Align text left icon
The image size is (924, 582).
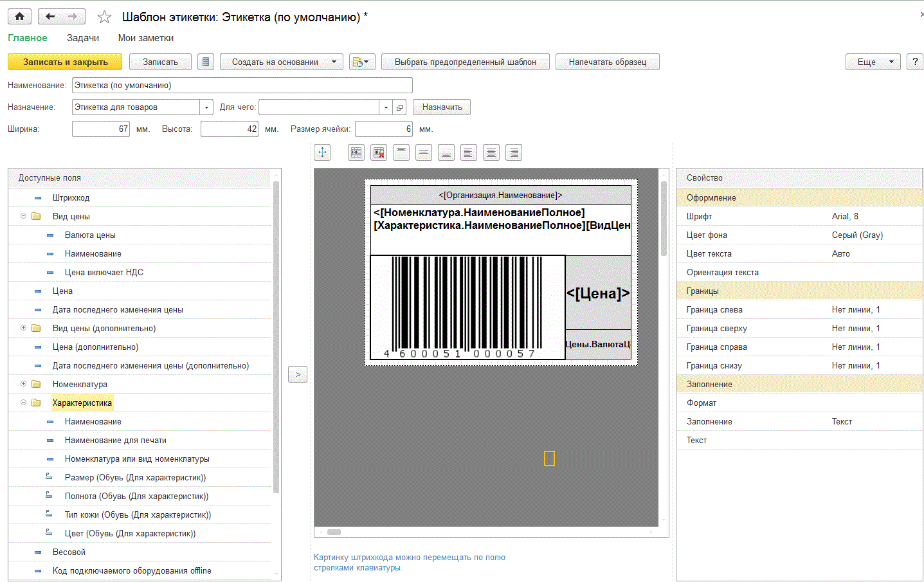[469, 152]
